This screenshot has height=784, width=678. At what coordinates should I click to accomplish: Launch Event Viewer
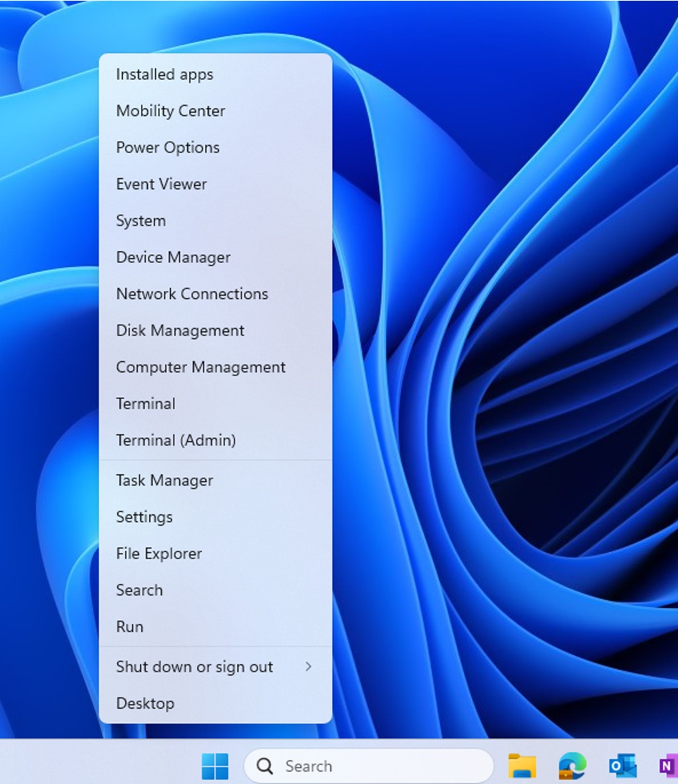click(x=161, y=184)
